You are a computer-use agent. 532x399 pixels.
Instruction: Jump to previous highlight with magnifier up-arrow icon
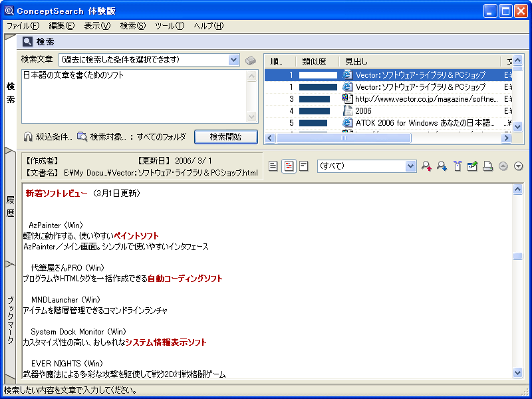(426, 166)
